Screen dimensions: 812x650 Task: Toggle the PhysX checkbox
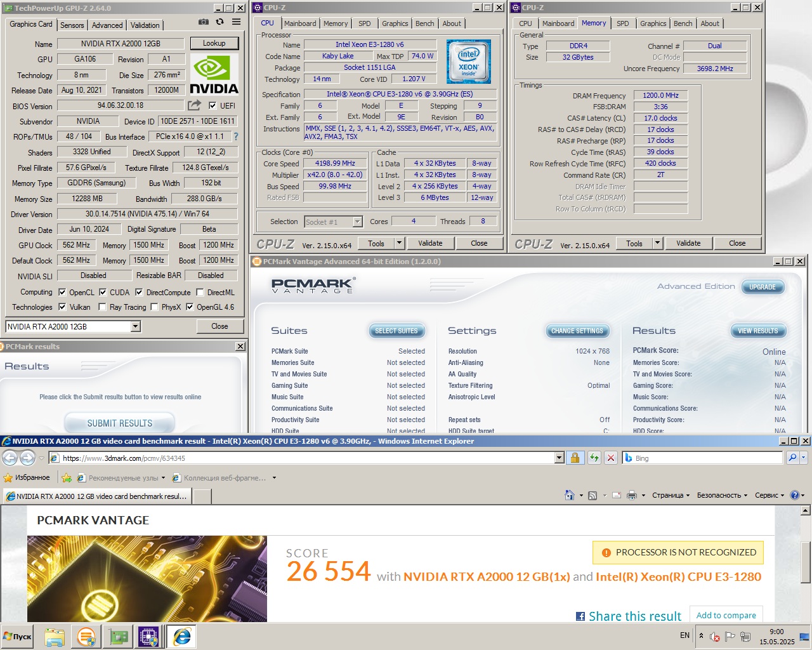click(154, 307)
